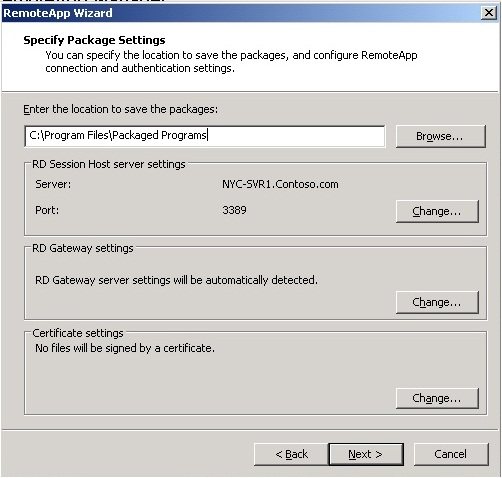Click the Specify Package Settings heading
The image size is (502, 478).
(94, 40)
